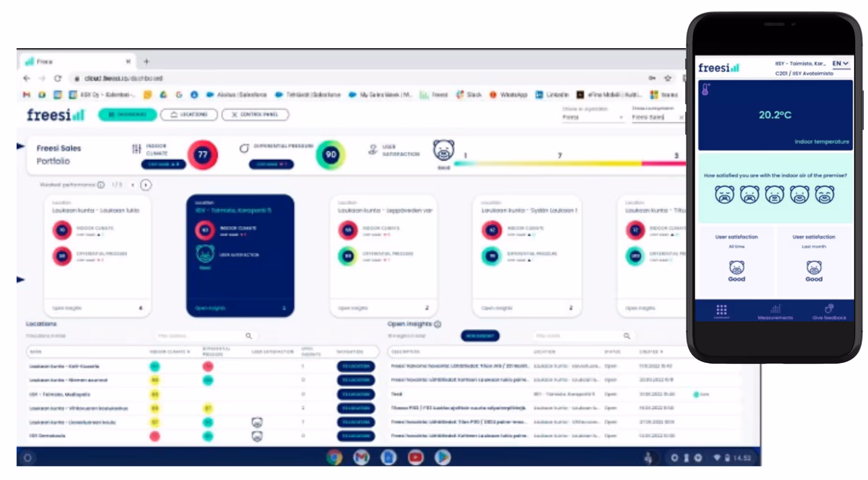The width and height of the screenshot is (868, 480).
Task: Click the Indoor Climate sliders icon
Action: tap(136, 149)
